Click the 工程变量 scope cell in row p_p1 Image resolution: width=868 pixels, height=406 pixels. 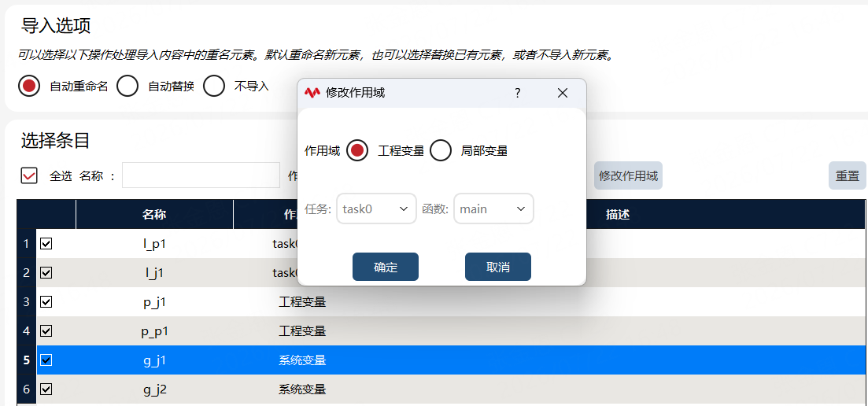(302, 330)
